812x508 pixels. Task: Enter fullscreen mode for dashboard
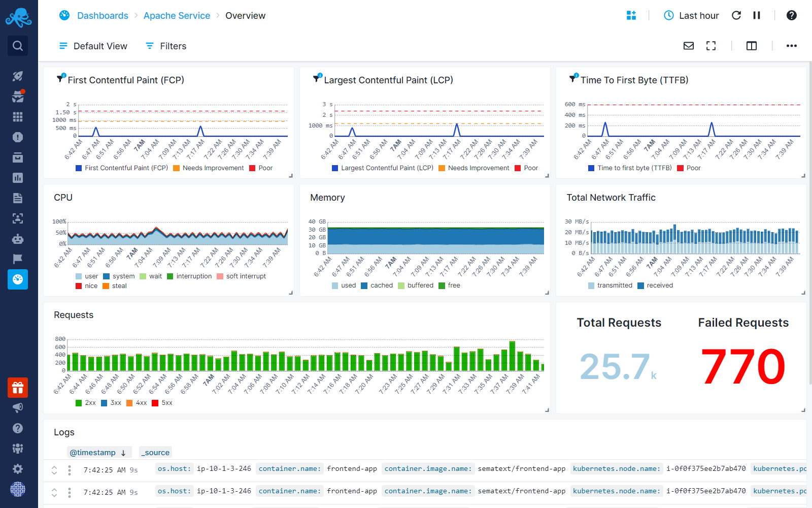point(711,46)
